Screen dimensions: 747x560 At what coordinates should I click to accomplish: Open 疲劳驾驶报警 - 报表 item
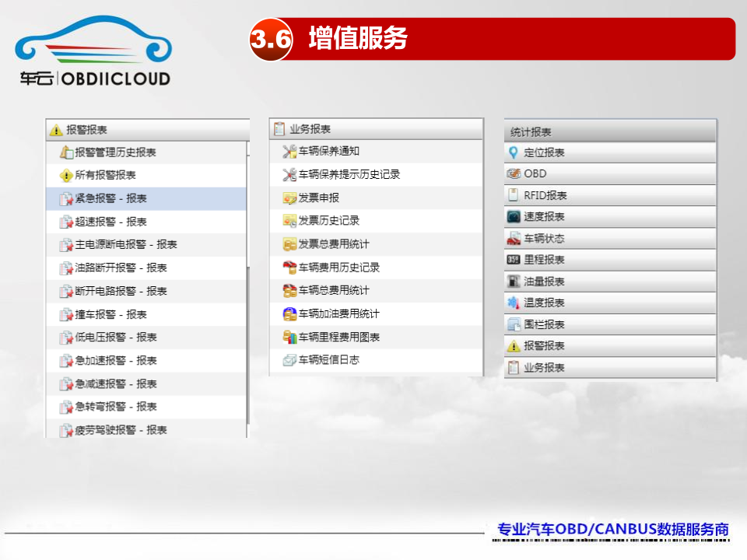pyautogui.click(x=121, y=430)
